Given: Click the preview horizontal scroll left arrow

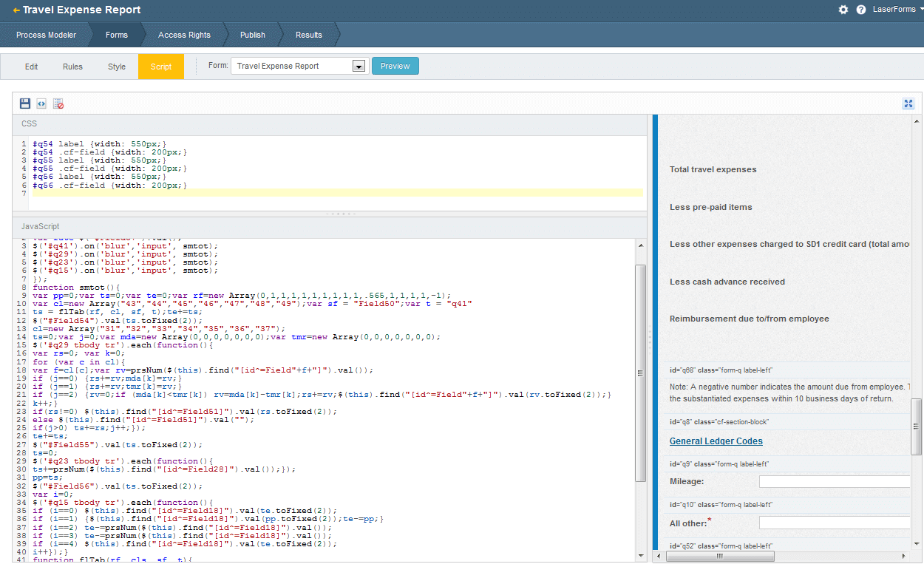Looking at the screenshot, I should 658,557.
